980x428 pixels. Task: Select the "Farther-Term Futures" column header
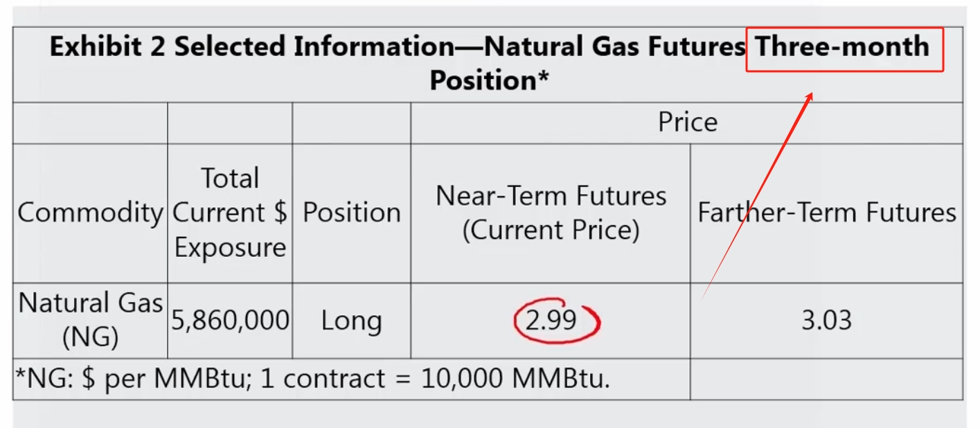point(826,213)
